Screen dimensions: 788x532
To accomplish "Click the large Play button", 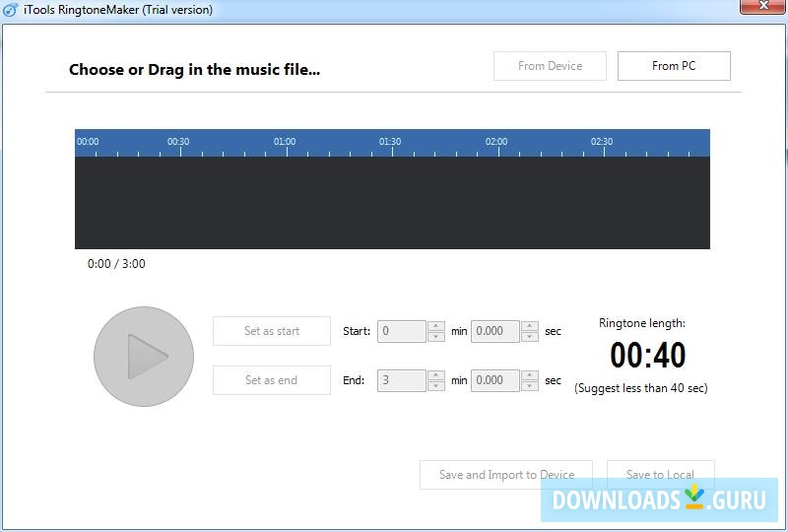I will 144,357.
